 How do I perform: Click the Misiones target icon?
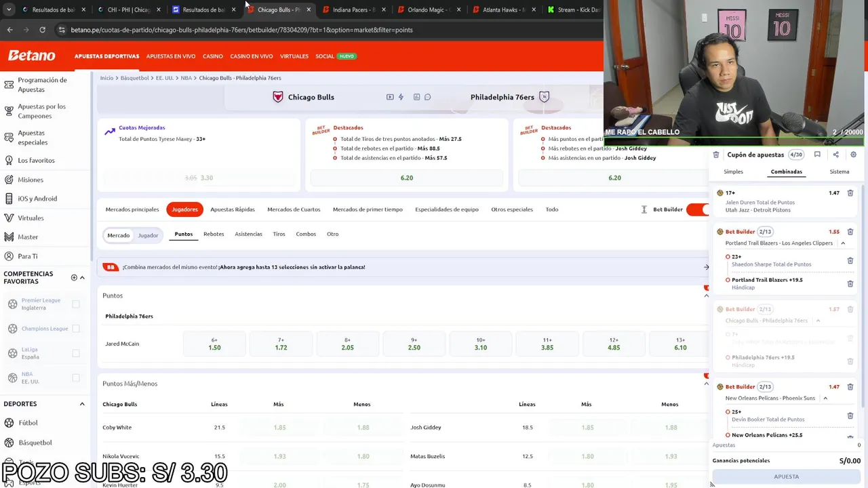(x=9, y=180)
